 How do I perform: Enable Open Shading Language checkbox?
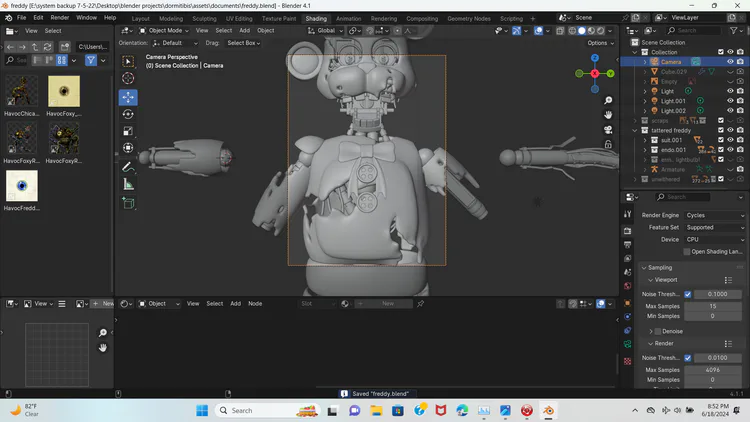687,252
